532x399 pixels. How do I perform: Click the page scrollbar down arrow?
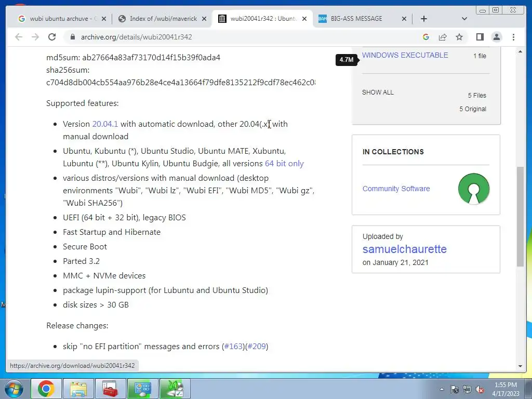pos(520,366)
